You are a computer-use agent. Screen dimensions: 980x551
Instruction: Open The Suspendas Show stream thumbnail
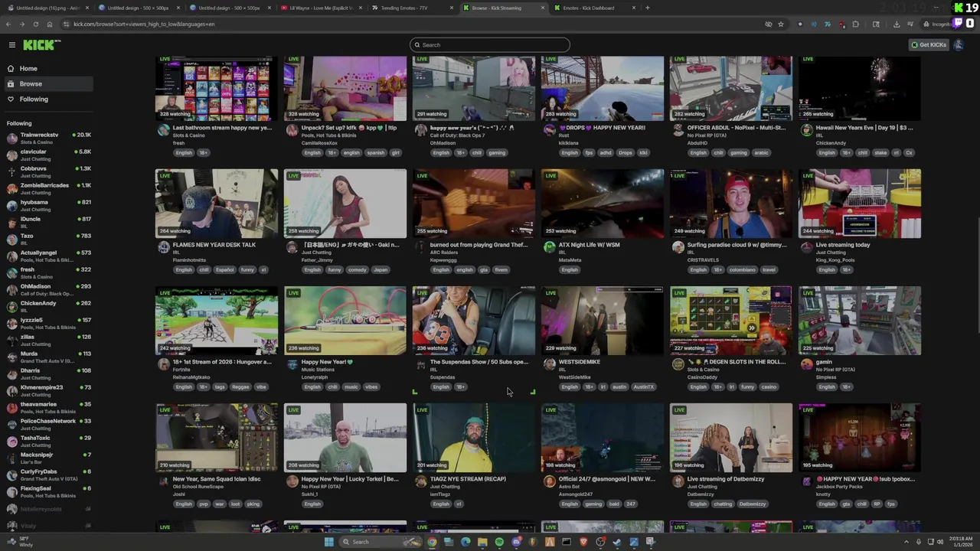pos(474,321)
